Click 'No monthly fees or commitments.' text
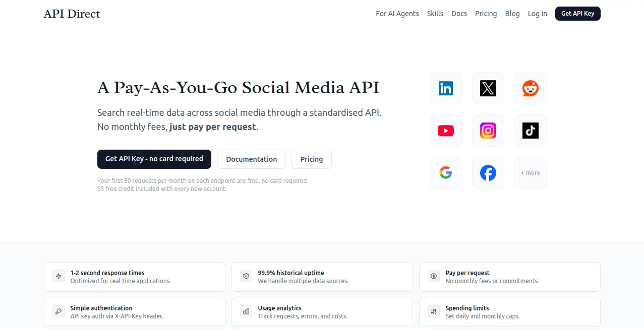 tap(492, 281)
